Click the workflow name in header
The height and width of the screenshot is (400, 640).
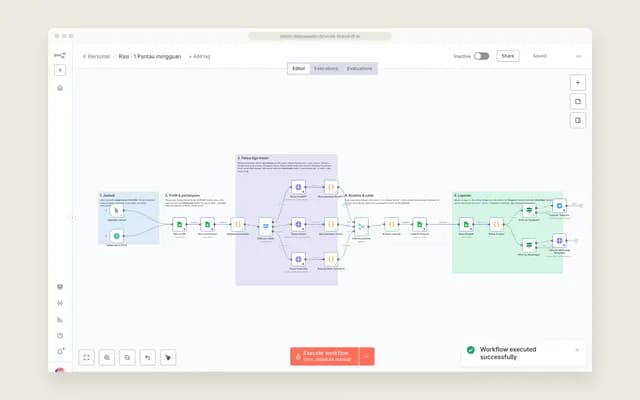coord(150,56)
